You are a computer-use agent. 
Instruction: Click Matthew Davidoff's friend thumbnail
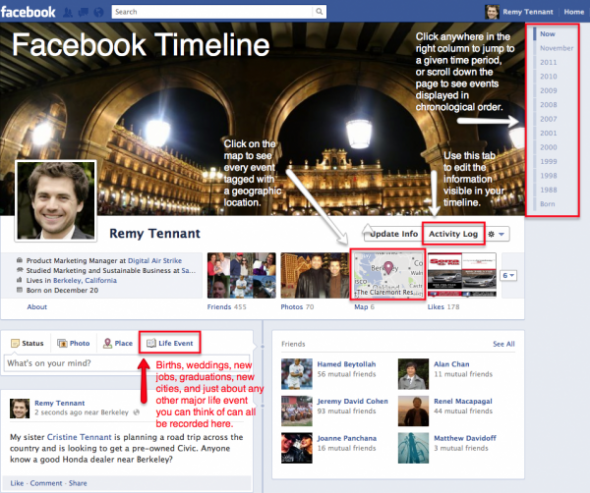pos(413,448)
